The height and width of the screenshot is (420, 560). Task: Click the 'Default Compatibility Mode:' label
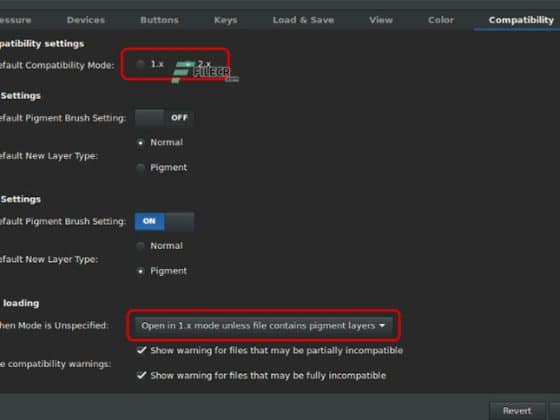click(56, 65)
